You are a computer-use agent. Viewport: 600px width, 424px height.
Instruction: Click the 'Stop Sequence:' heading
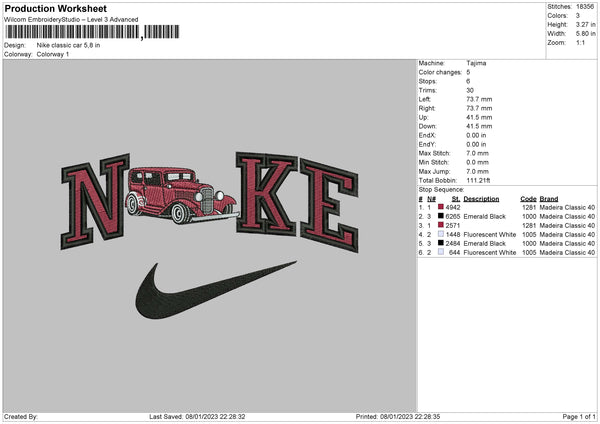tap(441, 190)
